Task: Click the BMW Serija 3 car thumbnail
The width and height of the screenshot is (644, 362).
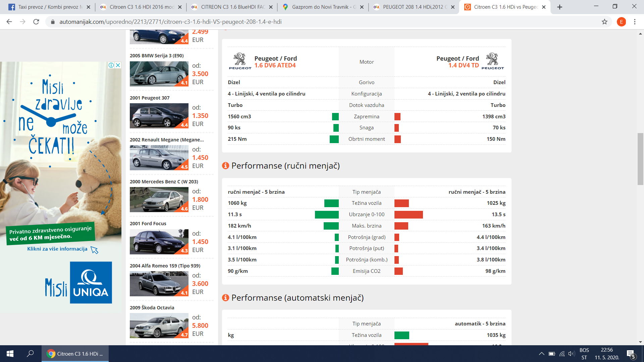Action: click(x=159, y=74)
